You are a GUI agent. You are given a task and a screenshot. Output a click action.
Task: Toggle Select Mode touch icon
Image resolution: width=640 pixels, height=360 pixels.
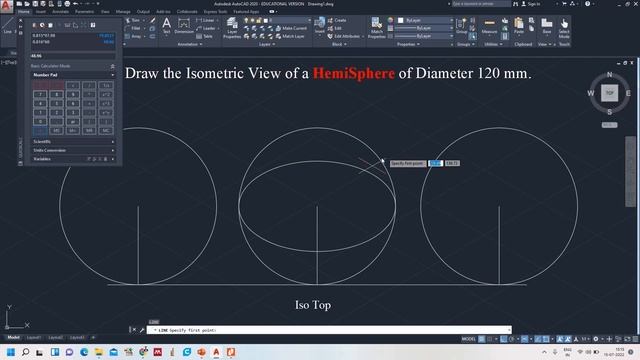coord(564,27)
